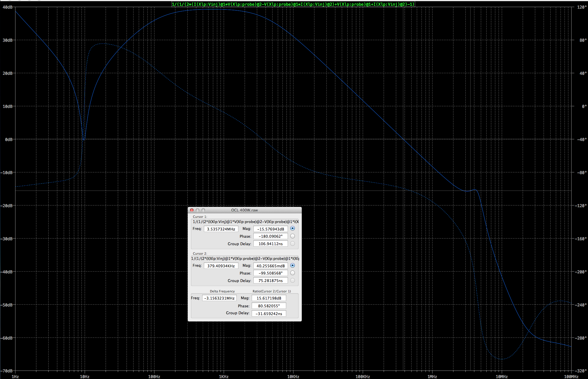Select Cursor 2 Mag radio button
588x379 pixels.
[x=293, y=265]
